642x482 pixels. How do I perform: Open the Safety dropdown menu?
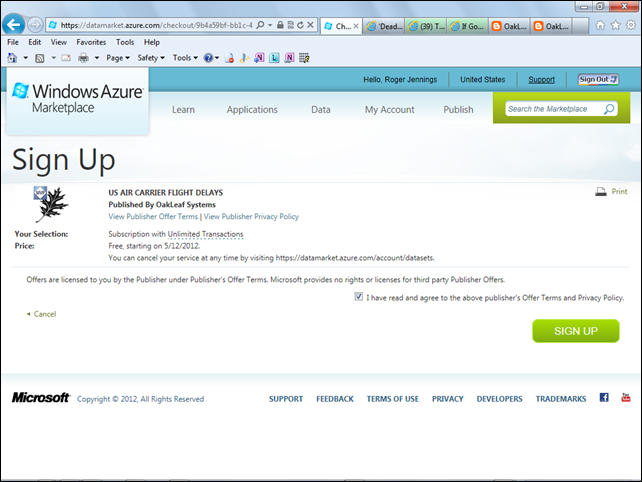point(151,58)
